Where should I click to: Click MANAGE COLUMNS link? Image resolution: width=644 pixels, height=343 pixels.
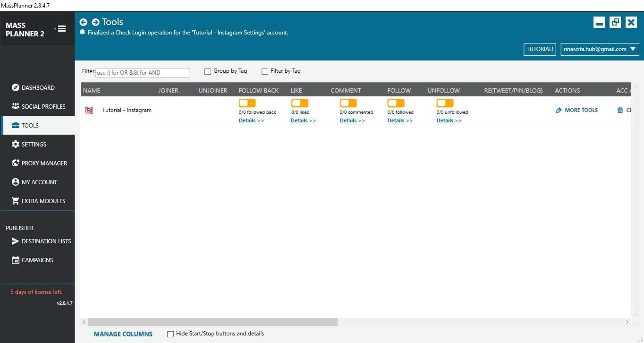pyautogui.click(x=123, y=334)
